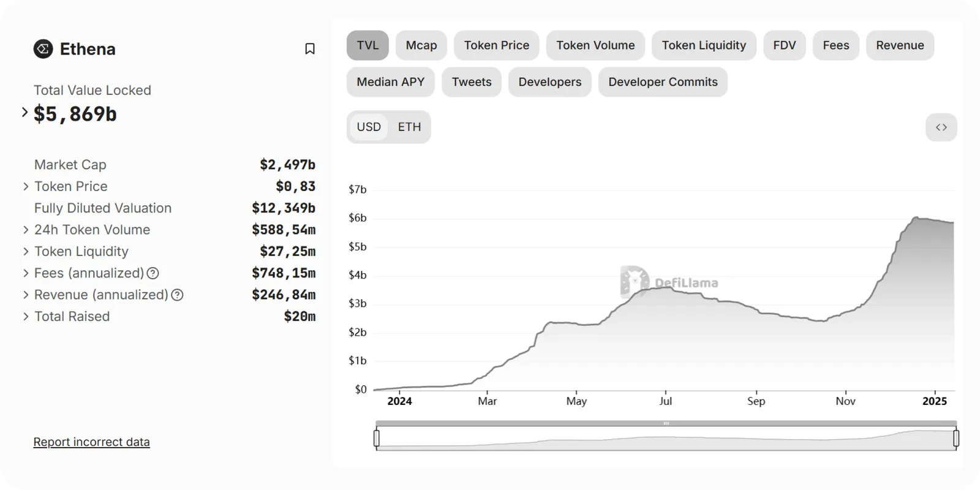Toggle the Mcap chart series
This screenshot has width=980, height=490.
(x=421, y=45)
